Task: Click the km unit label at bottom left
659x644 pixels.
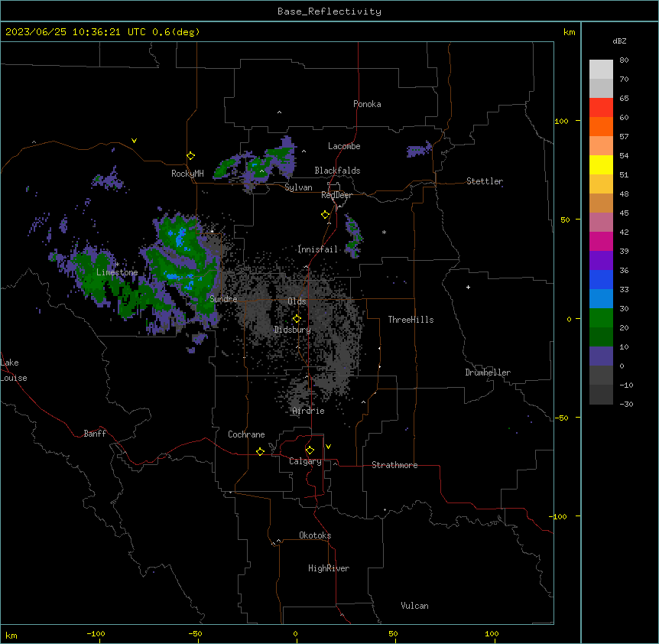Action: tap(11, 635)
